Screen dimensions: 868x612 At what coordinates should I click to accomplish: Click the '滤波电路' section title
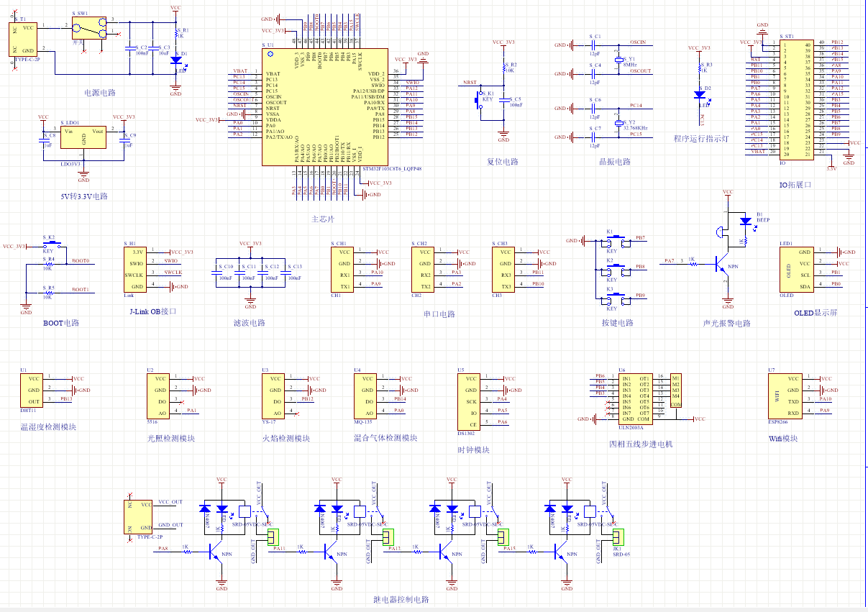point(250,323)
